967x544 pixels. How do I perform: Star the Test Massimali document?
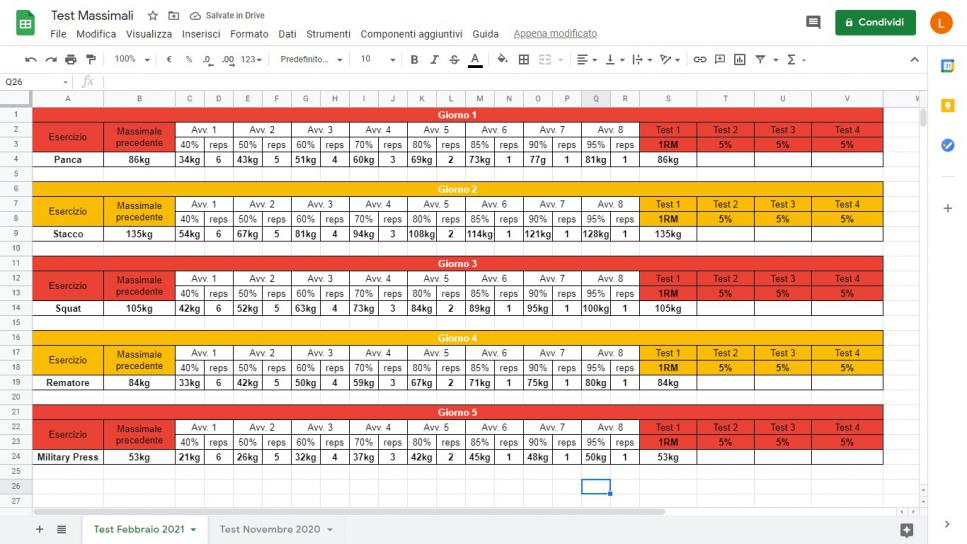(x=153, y=16)
